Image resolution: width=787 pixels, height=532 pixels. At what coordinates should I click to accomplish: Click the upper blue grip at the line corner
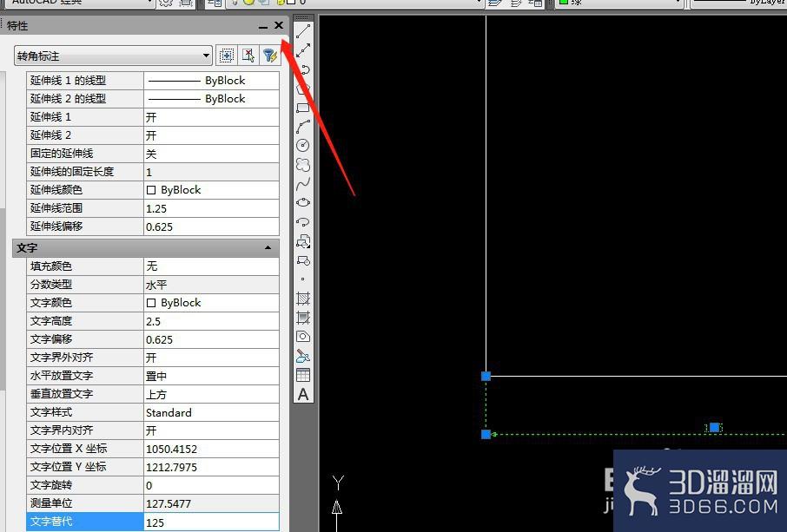click(x=486, y=376)
